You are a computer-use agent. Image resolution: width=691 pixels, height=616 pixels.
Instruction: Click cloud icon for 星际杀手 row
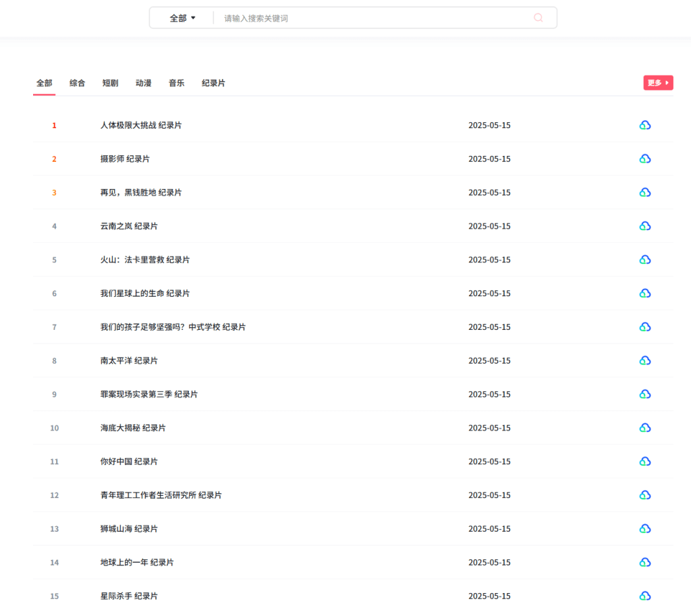(x=644, y=596)
